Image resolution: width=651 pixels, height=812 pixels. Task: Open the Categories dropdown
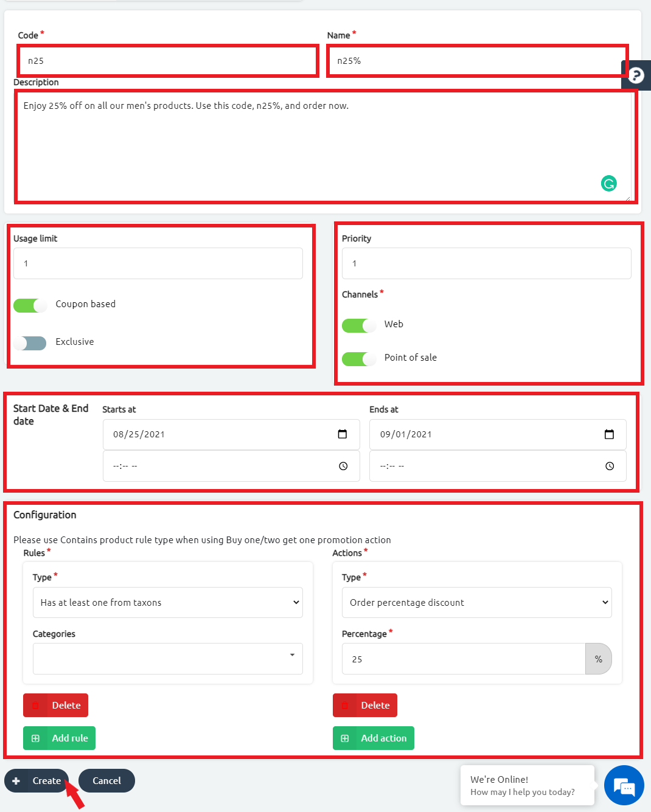[168, 659]
